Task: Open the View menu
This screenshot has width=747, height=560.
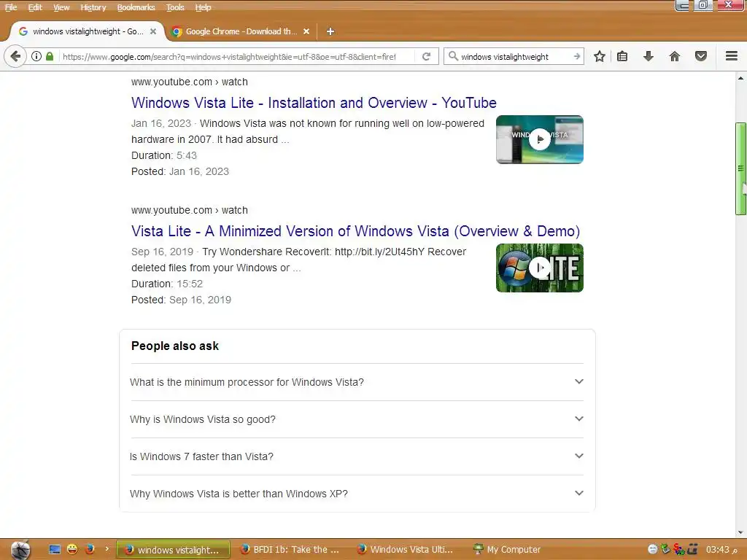Action: pos(61,7)
